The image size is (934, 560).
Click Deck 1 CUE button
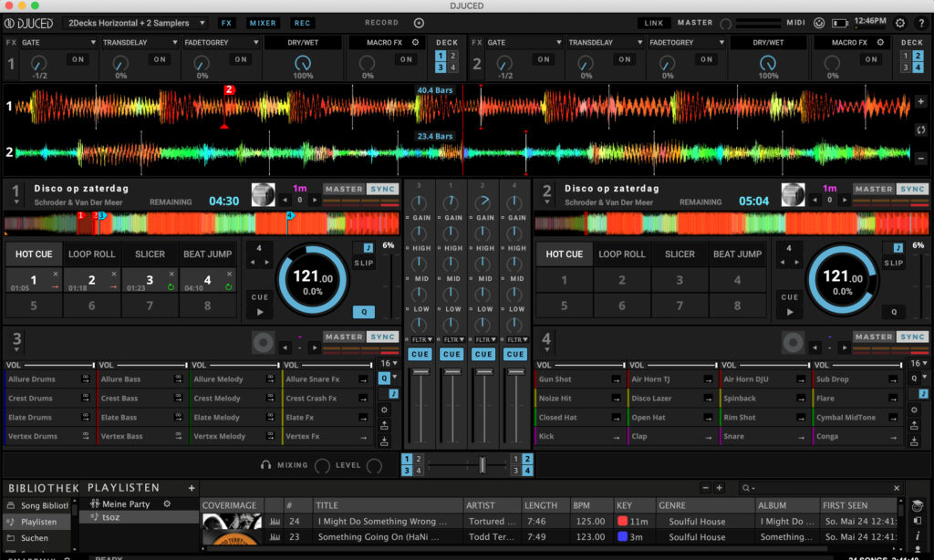click(x=260, y=296)
